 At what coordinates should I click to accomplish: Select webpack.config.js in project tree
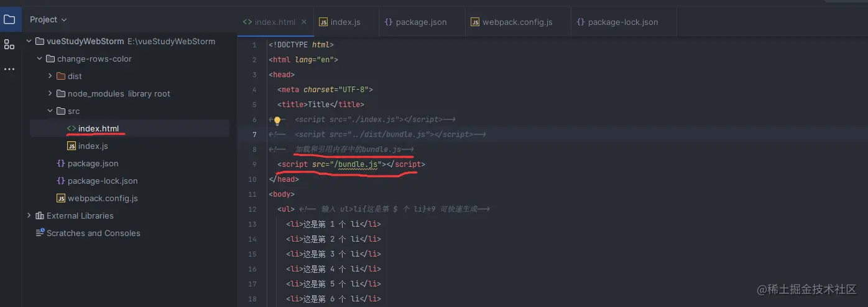103,198
